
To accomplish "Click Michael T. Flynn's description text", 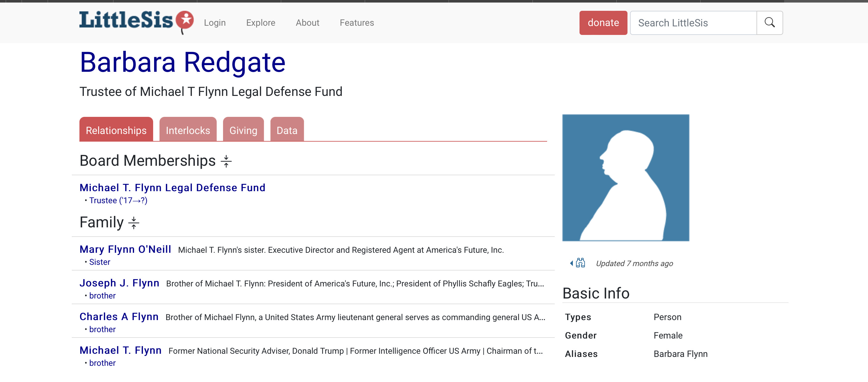I will coord(356,351).
